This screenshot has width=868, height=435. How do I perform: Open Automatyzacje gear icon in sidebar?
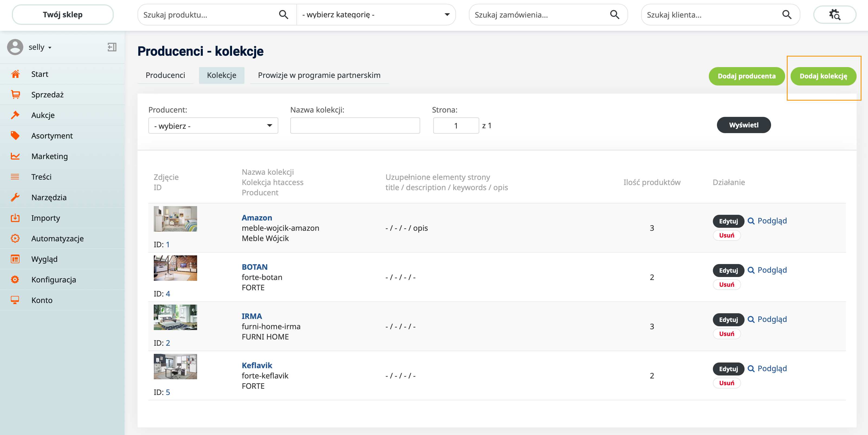click(x=15, y=238)
